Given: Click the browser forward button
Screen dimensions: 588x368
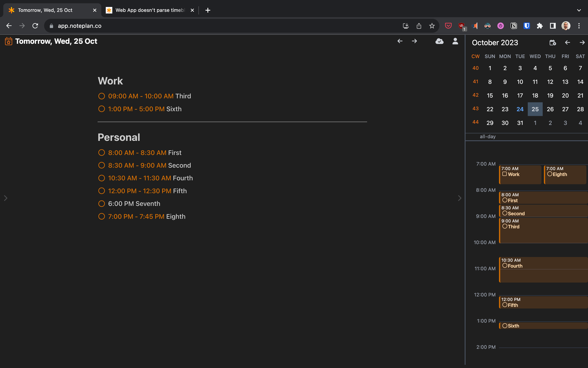Looking at the screenshot, I should [22, 26].
